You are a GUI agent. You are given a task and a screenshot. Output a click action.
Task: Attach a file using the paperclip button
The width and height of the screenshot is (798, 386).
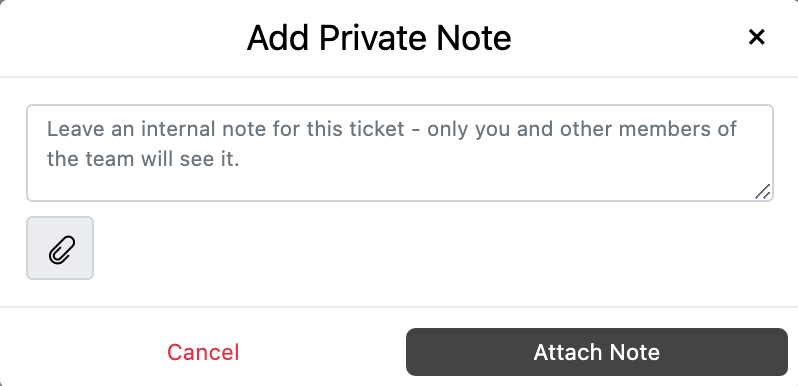click(x=60, y=248)
